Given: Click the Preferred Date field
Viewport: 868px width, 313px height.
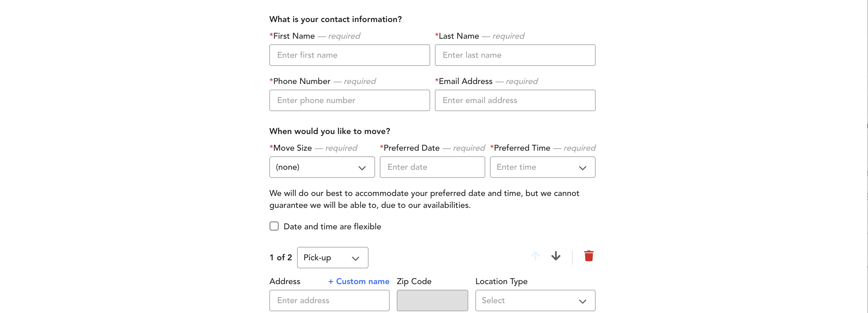Looking at the screenshot, I should (432, 167).
